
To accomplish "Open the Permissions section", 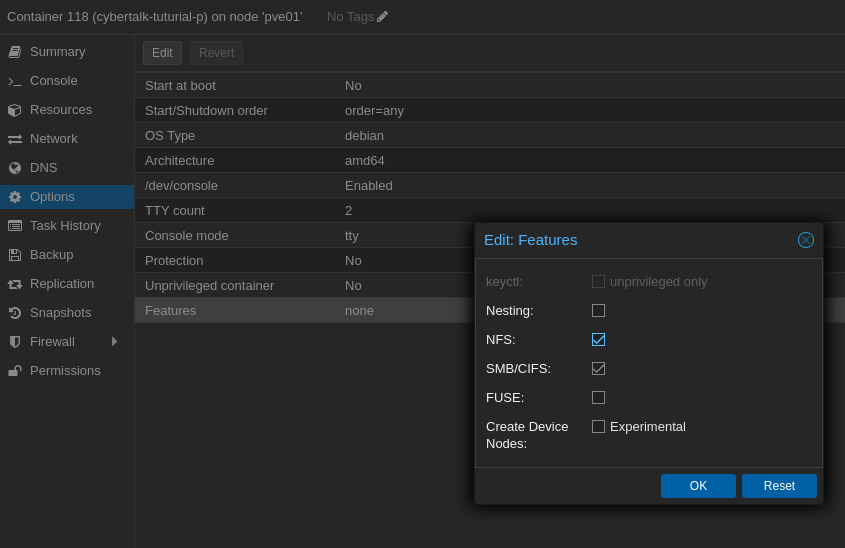I will (67, 371).
